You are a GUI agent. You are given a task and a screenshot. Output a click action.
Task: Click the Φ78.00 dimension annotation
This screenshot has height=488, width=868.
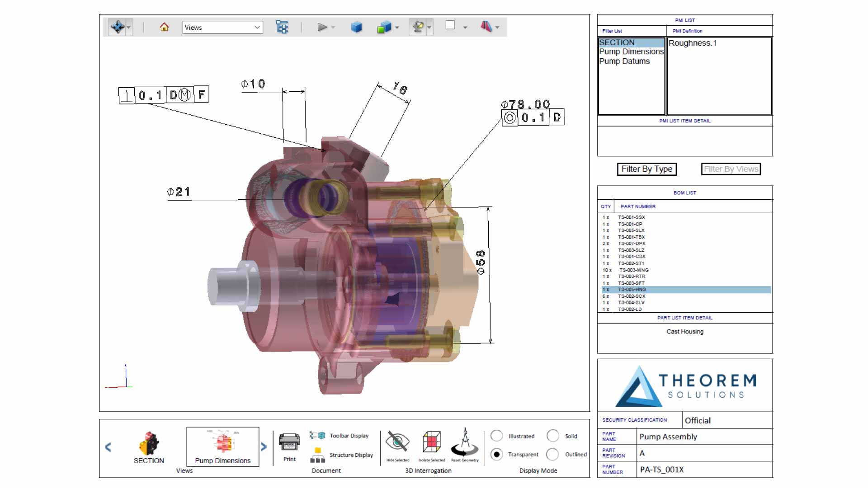click(x=525, y=104)
